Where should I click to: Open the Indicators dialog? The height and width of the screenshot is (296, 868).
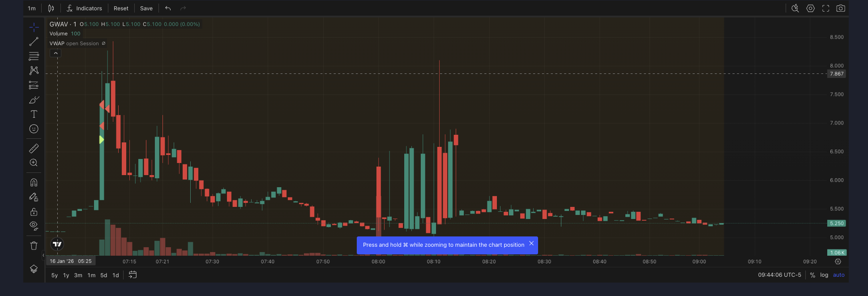84,9
